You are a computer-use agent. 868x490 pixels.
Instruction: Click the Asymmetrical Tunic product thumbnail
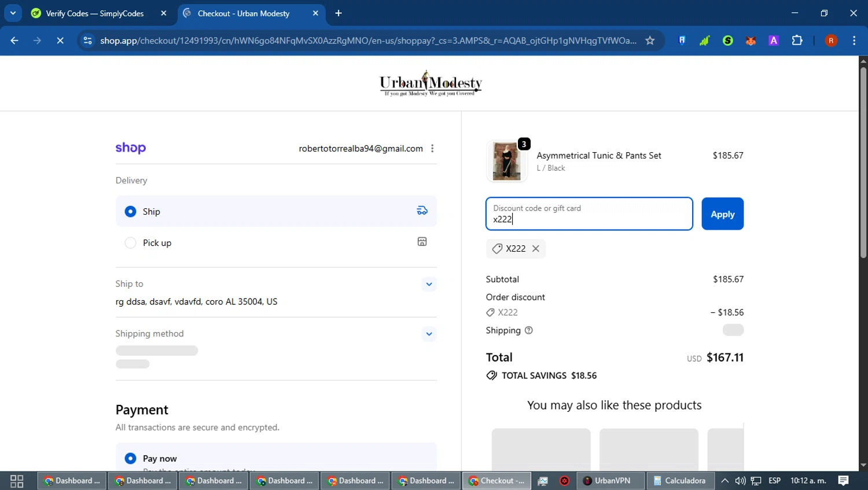click(x=506, y=161)
